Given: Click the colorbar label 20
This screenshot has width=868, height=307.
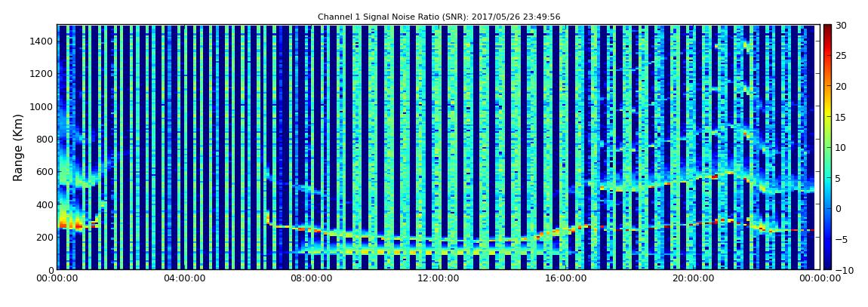Looking at the screenshot, I should coord(840,86).
